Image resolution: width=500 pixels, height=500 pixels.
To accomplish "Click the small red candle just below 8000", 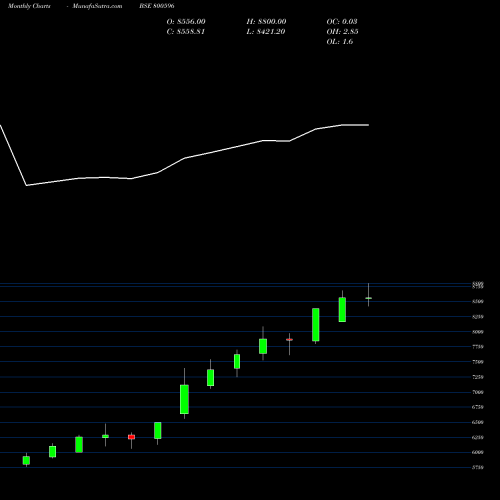I will pyautogui.click(x=289, y=340).
